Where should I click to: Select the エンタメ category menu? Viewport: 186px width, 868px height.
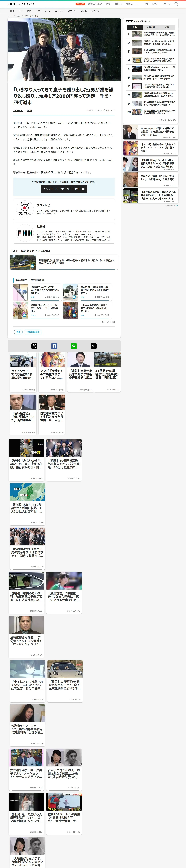[x=59, y=11]
